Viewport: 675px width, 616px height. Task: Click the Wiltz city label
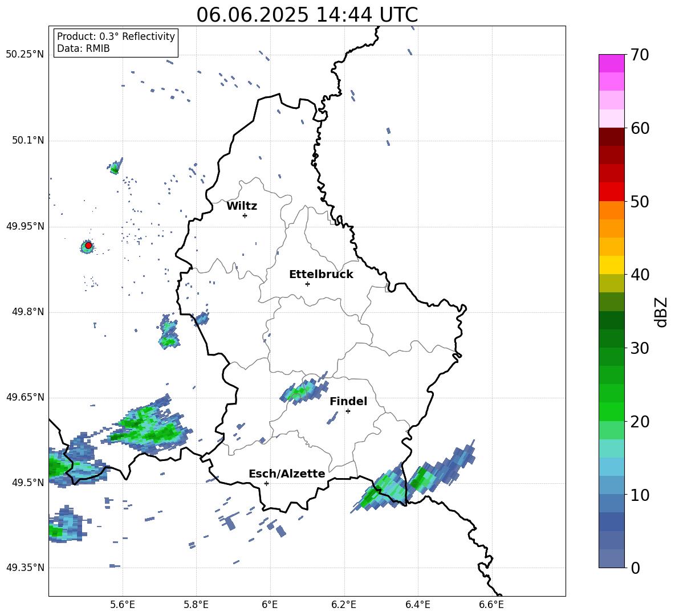point(242,206)
